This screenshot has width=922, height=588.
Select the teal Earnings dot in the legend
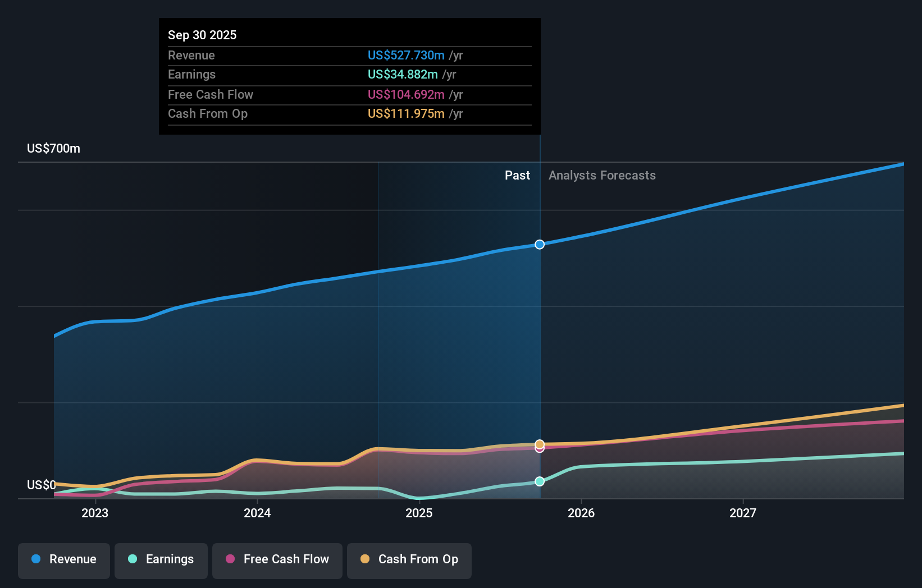tap(133, 559)
